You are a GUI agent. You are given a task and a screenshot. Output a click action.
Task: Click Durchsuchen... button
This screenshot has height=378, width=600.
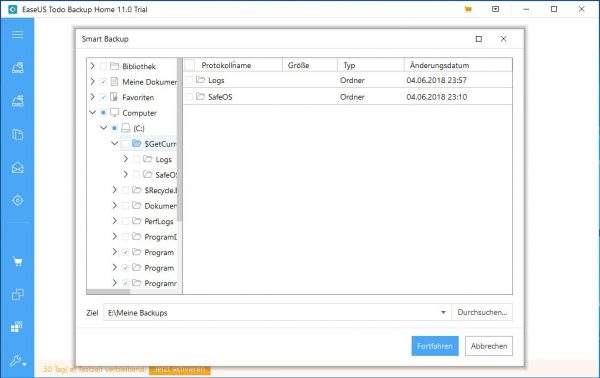click(482, 312)
